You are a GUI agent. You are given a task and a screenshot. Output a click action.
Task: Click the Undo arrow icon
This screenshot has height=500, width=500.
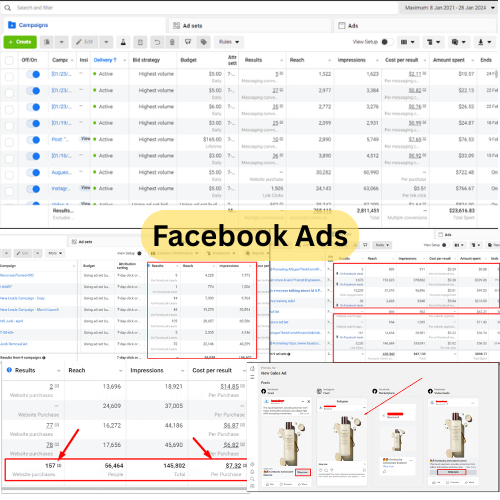tap(157, 42)
